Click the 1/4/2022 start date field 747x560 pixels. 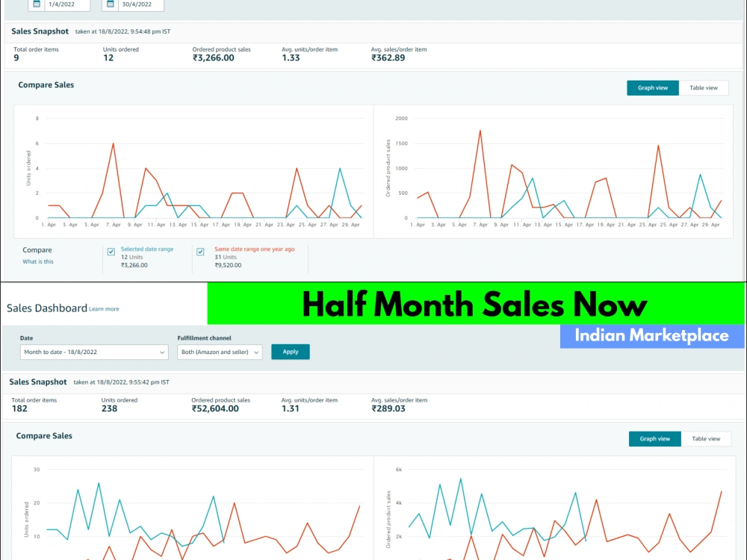[x=66, y=4]
